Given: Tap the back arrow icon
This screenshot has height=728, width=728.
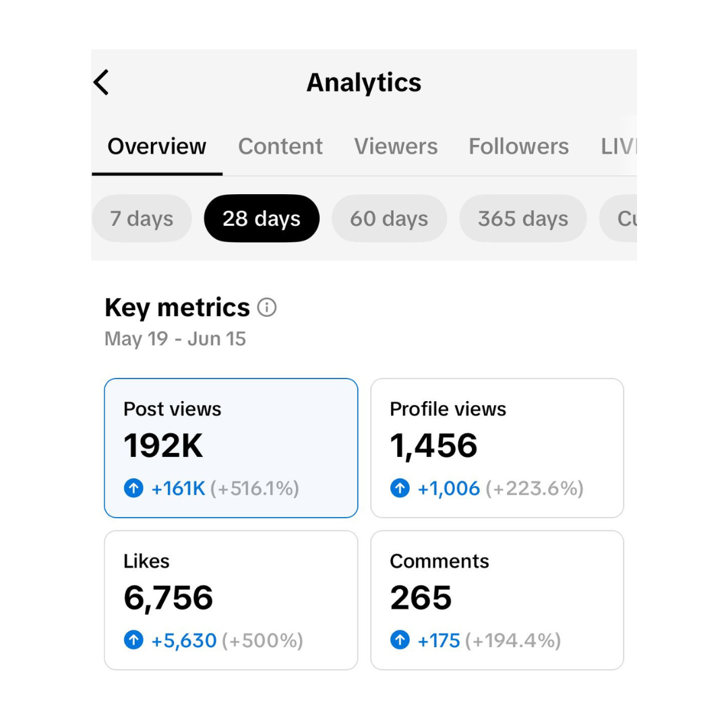Looking at the screenshot, I should pyautogui.click(x=101, y=82).
